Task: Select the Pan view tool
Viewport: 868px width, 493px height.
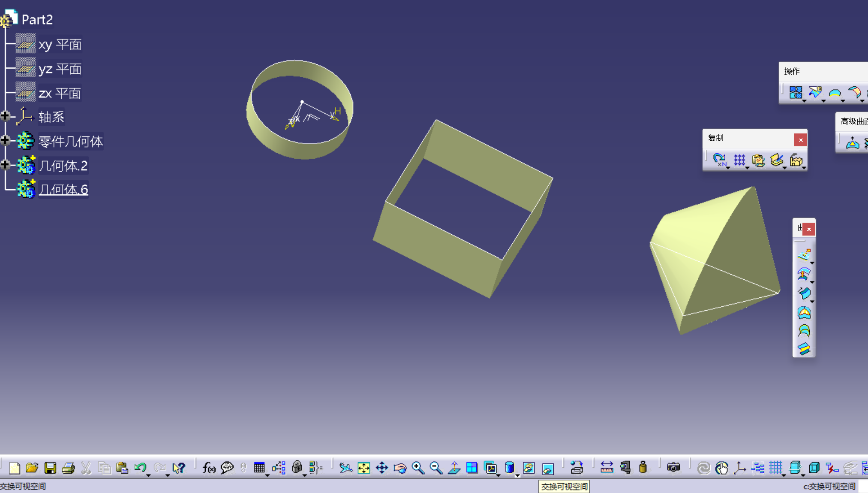Action: 381,468
